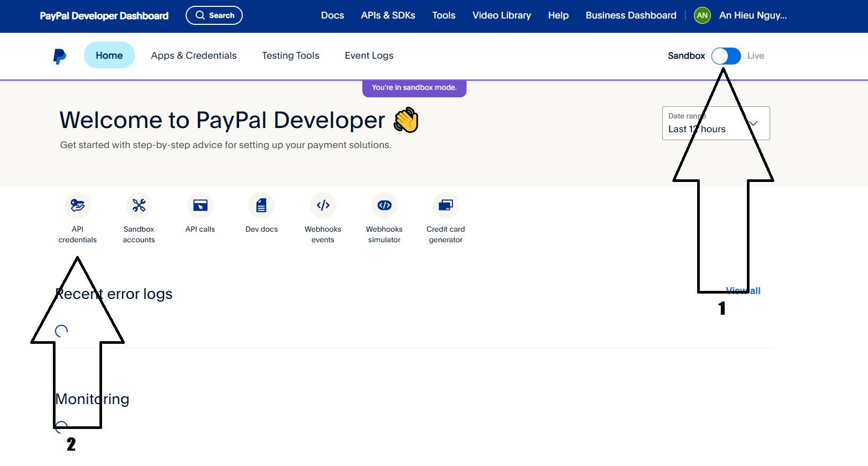Go to the Event Logs tab
Screen dimensions: 868x466
tap(369, 56)
